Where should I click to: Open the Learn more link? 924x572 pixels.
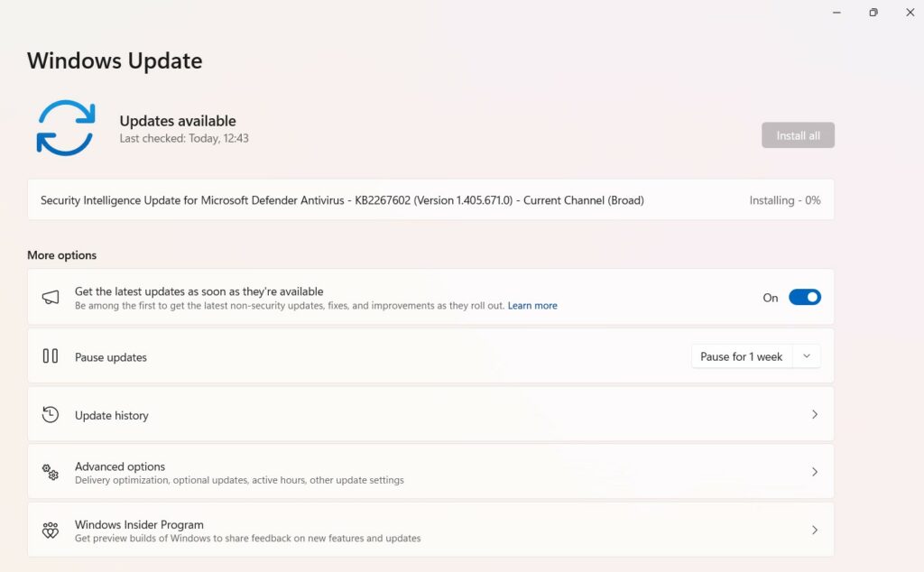[x=532, y=305]
